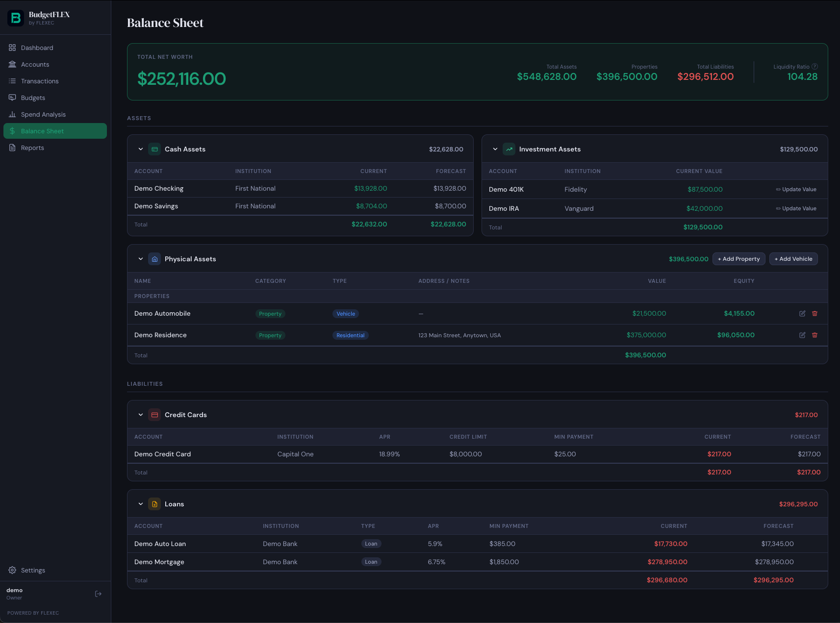The height and width of the screenshot is (623, 840).
Task: Click the 104.28 Liquidity Ratio value
Action: coord(802,76)
